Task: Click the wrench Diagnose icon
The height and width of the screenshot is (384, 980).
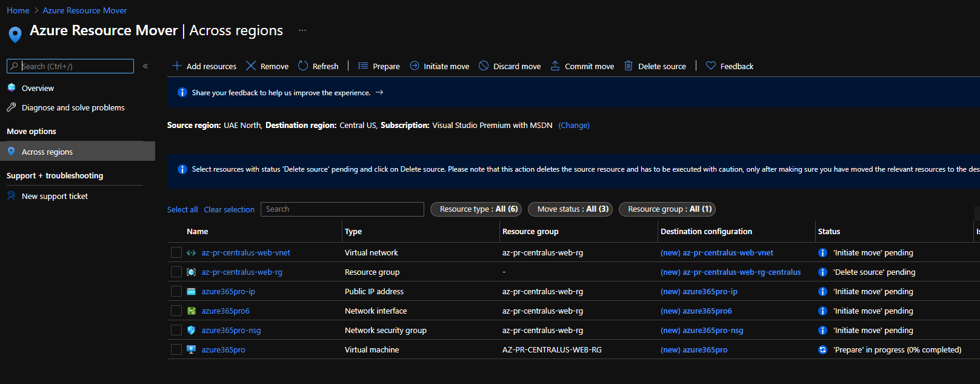Action: point(12,107)
